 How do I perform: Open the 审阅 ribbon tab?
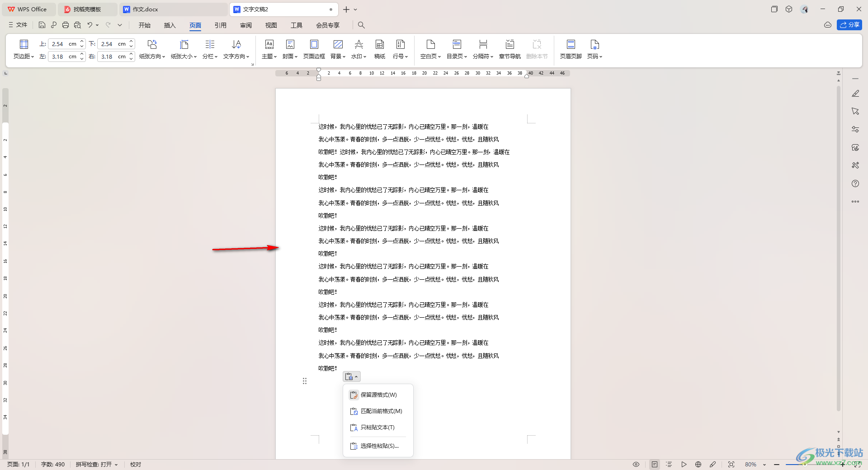[246, 25]
